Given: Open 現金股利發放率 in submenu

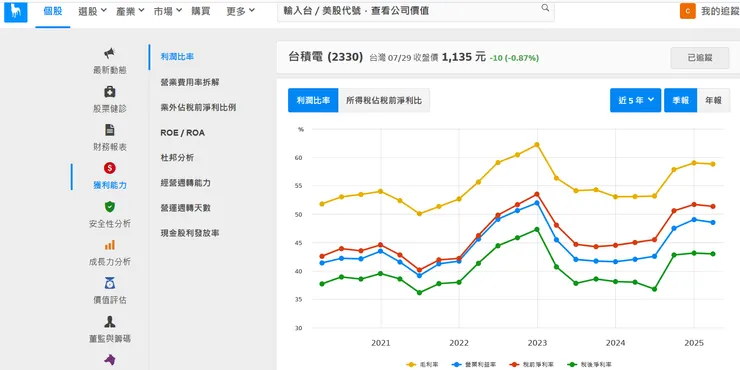Looking at the screenshot, I should [190, 233].
